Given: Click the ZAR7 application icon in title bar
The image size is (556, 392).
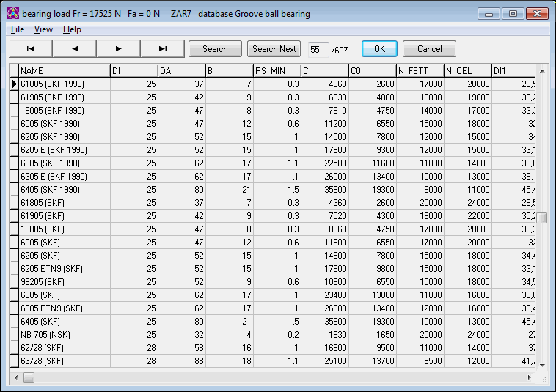Looking at the screenshot, I should [x=13, y=13].
